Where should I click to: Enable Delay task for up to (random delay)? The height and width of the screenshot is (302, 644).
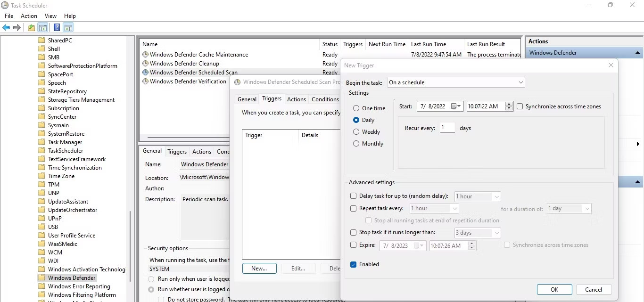coord(354,196)
